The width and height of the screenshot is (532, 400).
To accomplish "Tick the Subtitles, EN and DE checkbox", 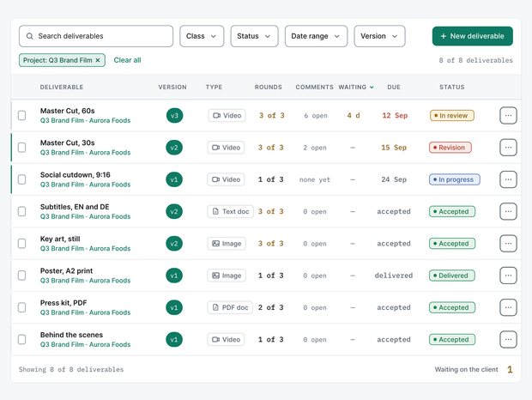I will tap(21, 211).
